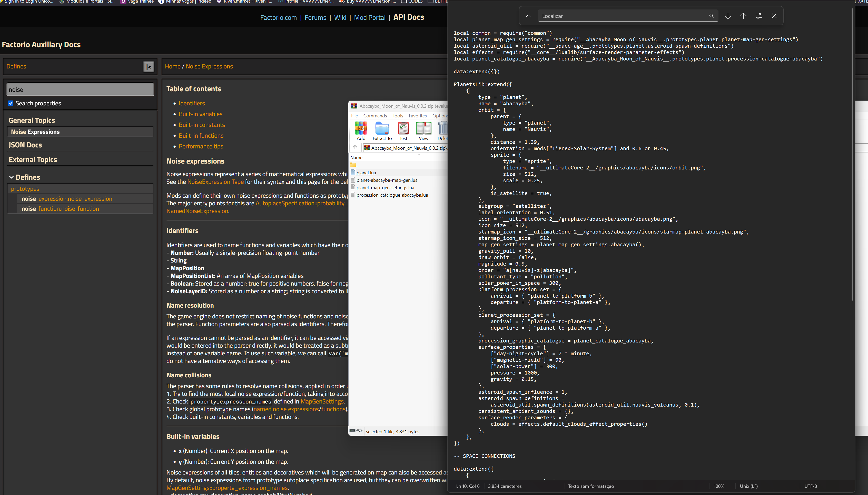Viewport: 868px width, 495px height.
Task: Toggle Search properties checkbox
Action: (x=11, y=103)
